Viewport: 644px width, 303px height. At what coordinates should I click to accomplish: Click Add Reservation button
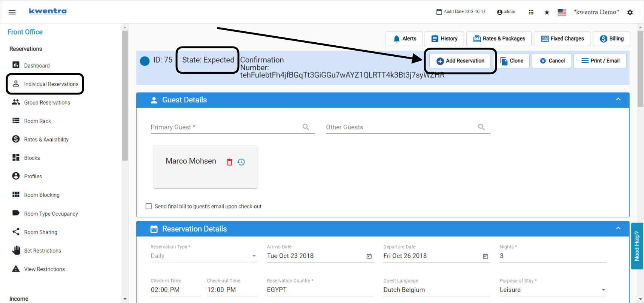click(x=460, y=61)
